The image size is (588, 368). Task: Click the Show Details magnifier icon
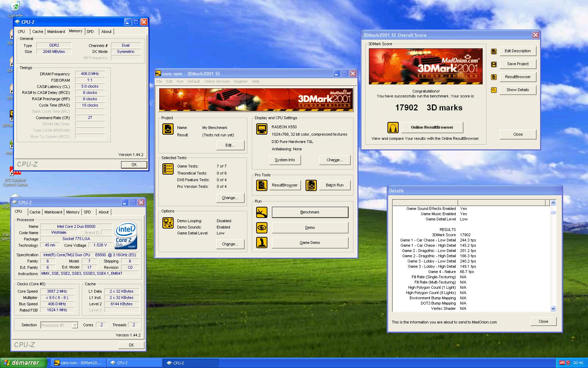(x=494, y=90)
